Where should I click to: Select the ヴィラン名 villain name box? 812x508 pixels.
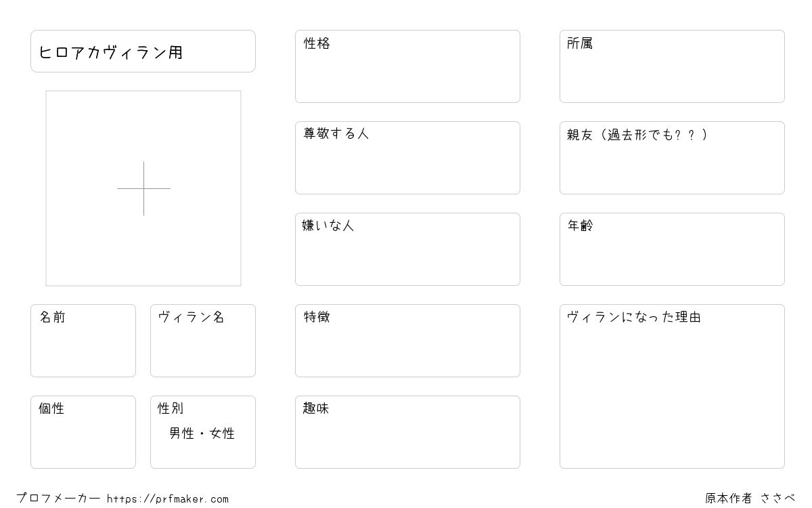(203, 341)
